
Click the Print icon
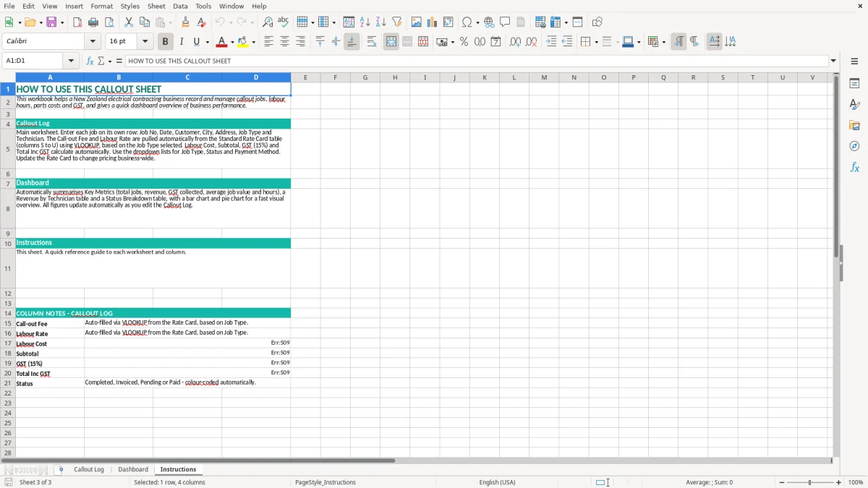coord(93,22)
